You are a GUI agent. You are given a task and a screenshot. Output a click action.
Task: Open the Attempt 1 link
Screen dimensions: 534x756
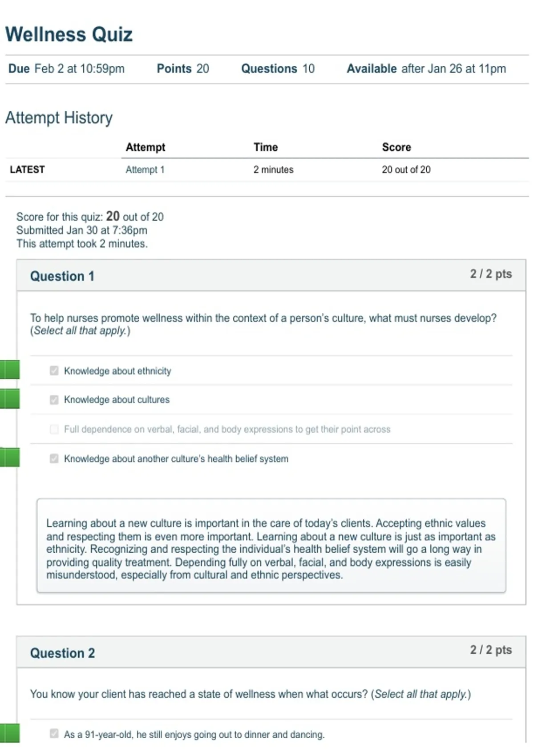[145, 169]
